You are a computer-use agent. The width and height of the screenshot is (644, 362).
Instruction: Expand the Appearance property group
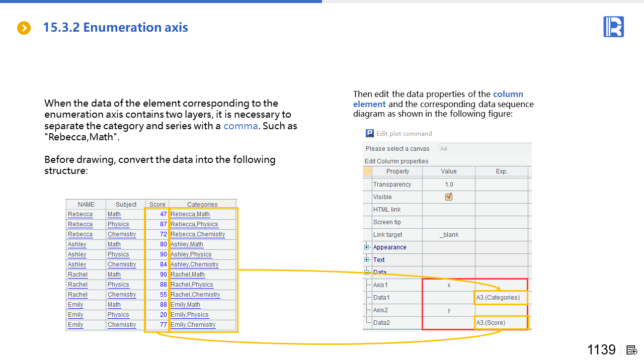point(367,247)
